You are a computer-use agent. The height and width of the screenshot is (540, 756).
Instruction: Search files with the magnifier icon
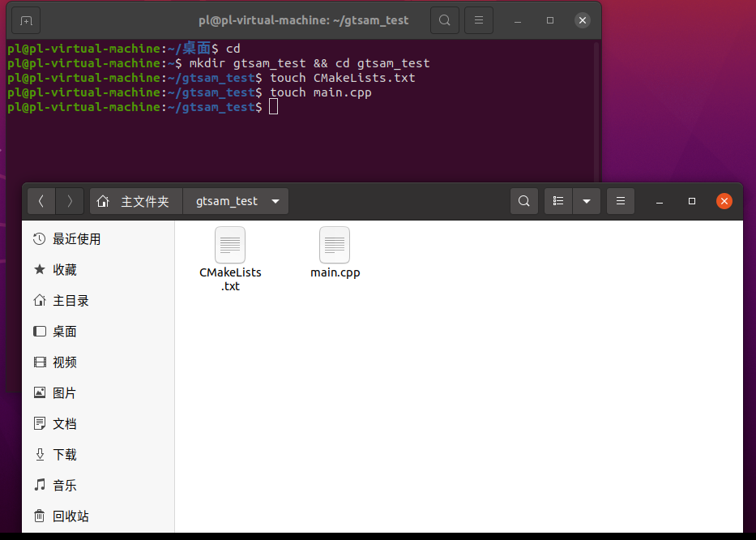coord(524,201)
